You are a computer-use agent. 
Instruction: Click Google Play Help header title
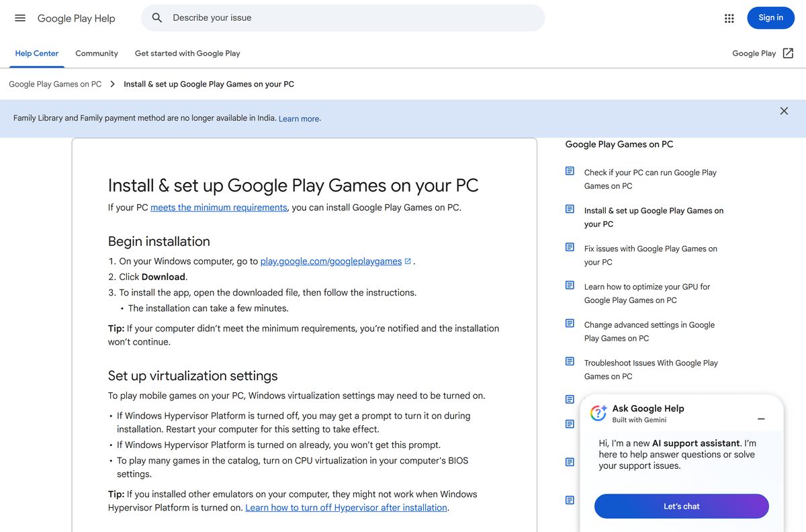click(x=77, y=18)
